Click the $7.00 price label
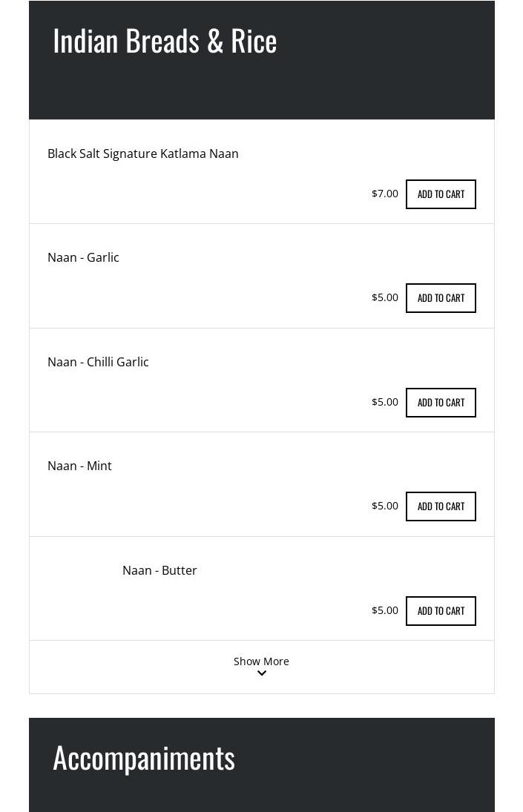 (385, 194)
